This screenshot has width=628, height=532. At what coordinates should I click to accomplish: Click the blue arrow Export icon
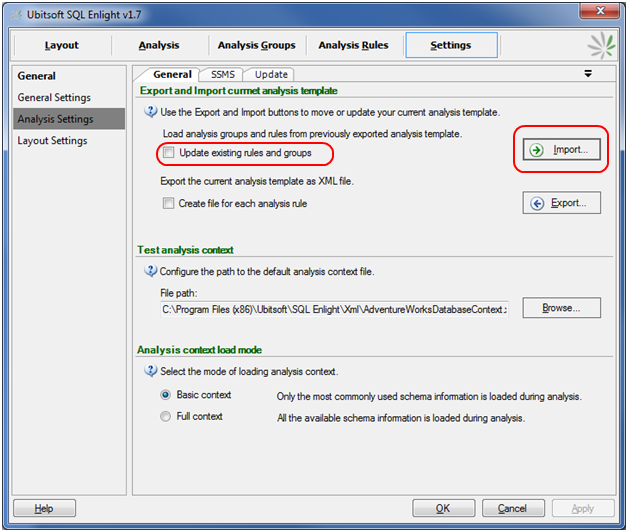click(x=537, y=203)
